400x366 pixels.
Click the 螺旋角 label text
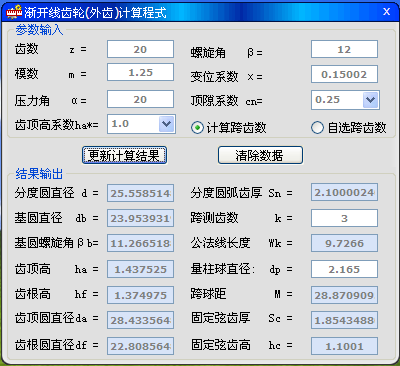click(208, 52)
